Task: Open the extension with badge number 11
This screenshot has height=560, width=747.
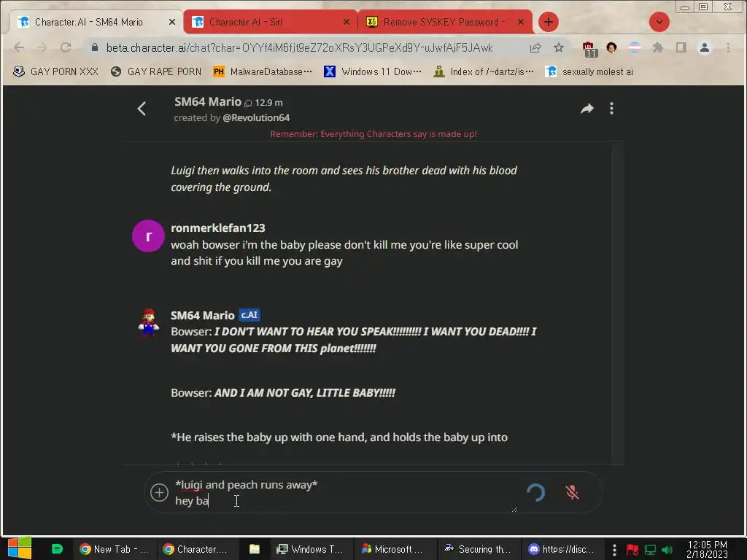Action: click(589, 49)
